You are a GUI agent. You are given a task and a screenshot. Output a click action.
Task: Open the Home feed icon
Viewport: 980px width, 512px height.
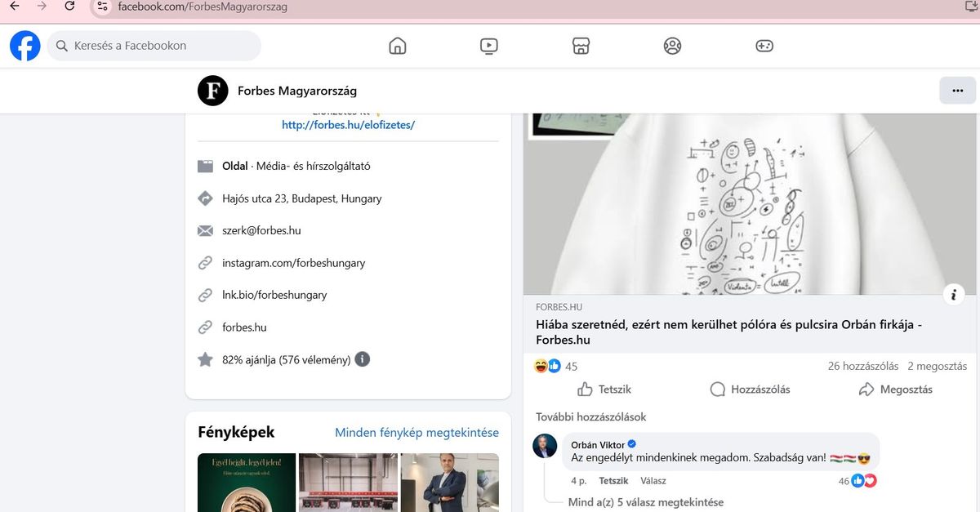398,46
